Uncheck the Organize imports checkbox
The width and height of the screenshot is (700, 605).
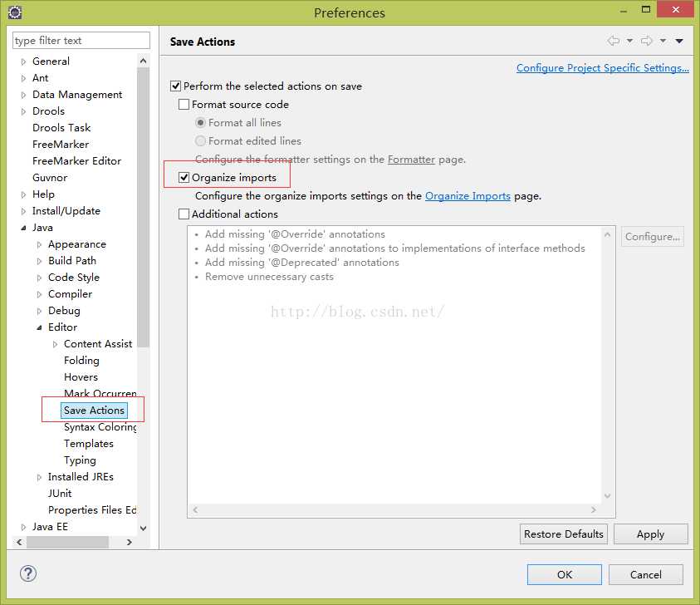pyautogui.click(x=184, y=177)
